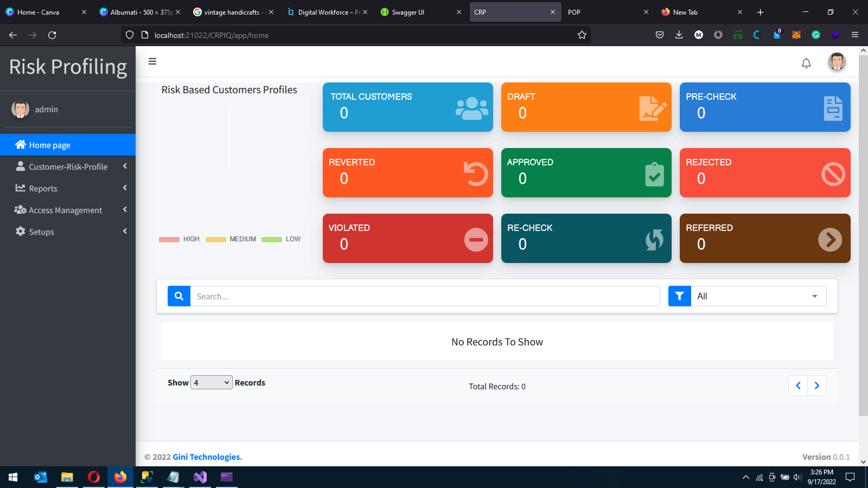This screenshot has height=488, width=868.
Task: Click the blue search magnifier button
Action: 179,296
